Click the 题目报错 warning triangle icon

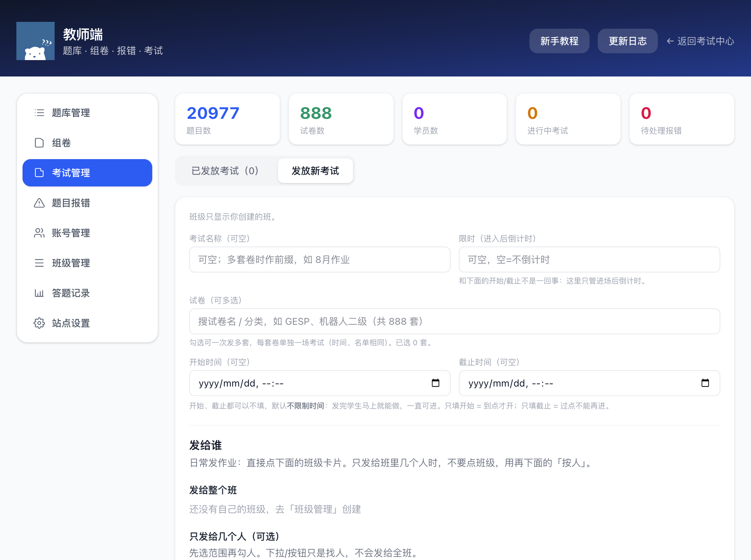tap(39, 203)
